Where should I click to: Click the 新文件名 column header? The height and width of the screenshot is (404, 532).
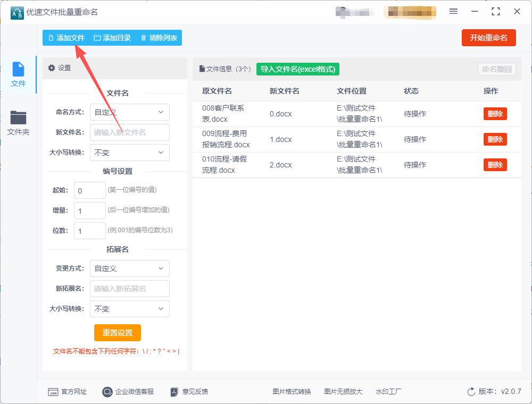pyautogui.click(x=284, y=91)
